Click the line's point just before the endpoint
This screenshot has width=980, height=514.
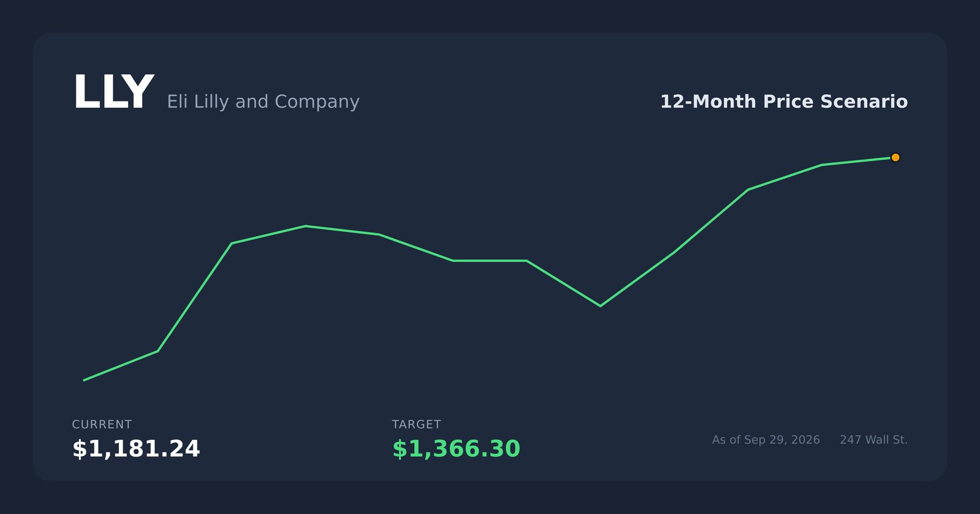tap(821, 165)
